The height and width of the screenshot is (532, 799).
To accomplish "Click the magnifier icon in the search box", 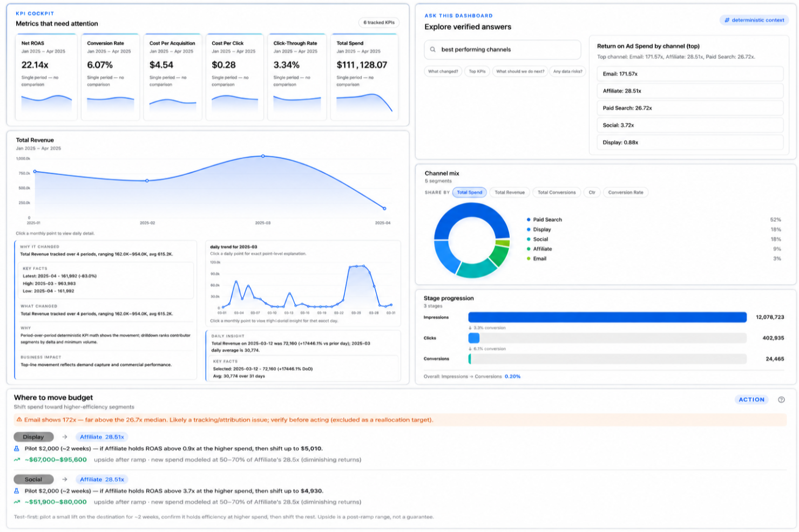I will (x=432, y=50).
